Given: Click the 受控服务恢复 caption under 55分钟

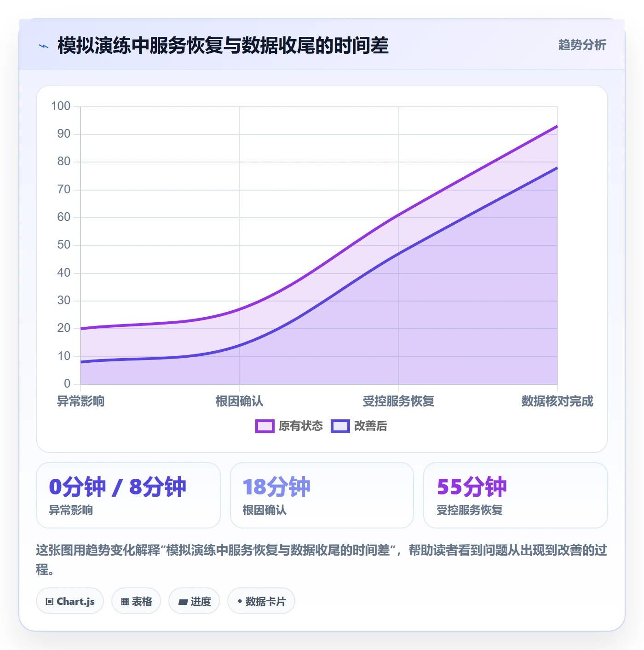Looking at the screenshot, I should tap(470, 510).
